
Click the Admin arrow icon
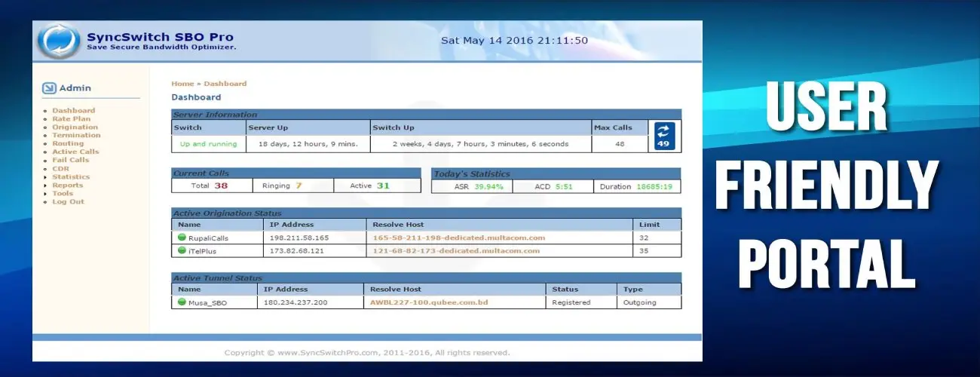49,88
